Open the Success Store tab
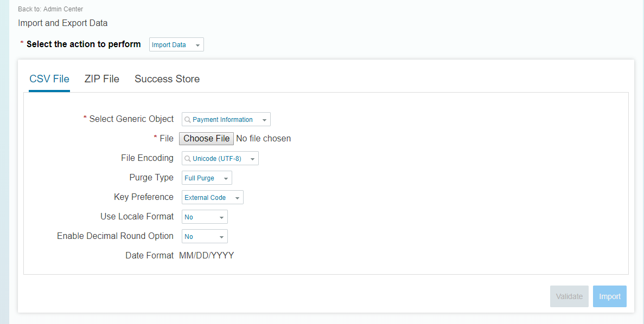 167,79
